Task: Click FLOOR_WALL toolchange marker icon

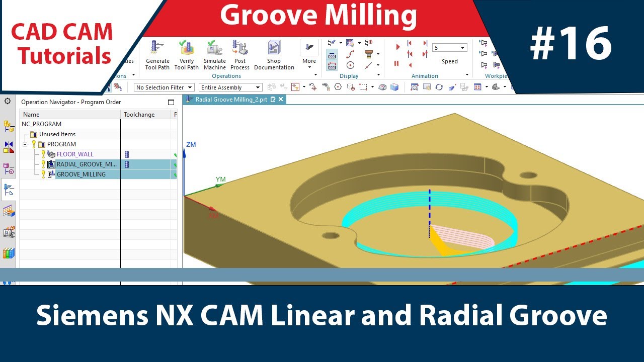Action: pyautogui.click(x=127, y=154)
